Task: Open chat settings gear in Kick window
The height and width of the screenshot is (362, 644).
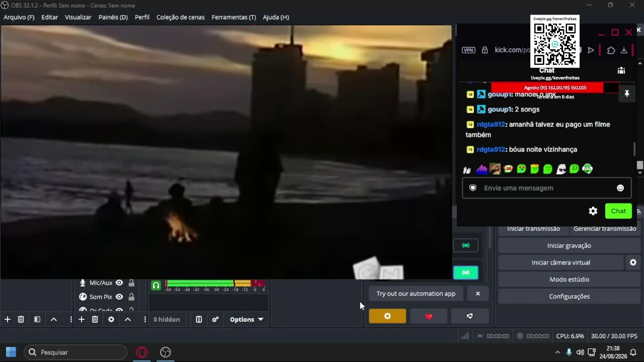Action: (593, 211)
